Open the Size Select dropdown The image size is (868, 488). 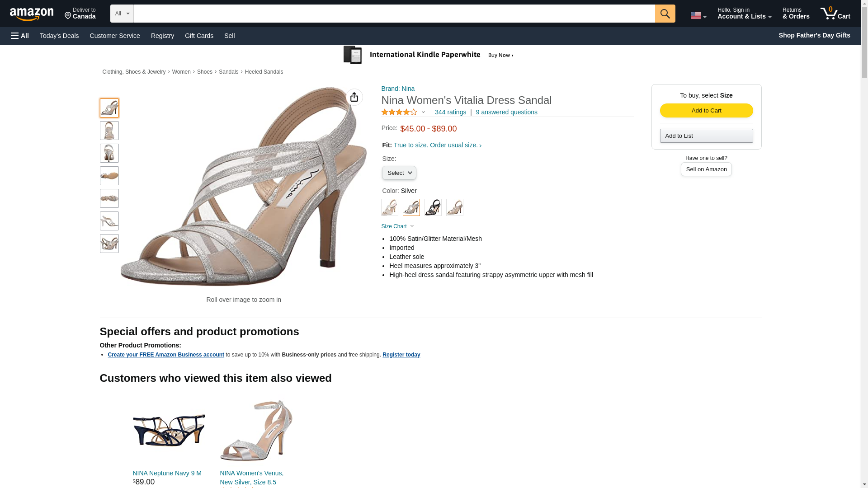(x=399, y=173)
